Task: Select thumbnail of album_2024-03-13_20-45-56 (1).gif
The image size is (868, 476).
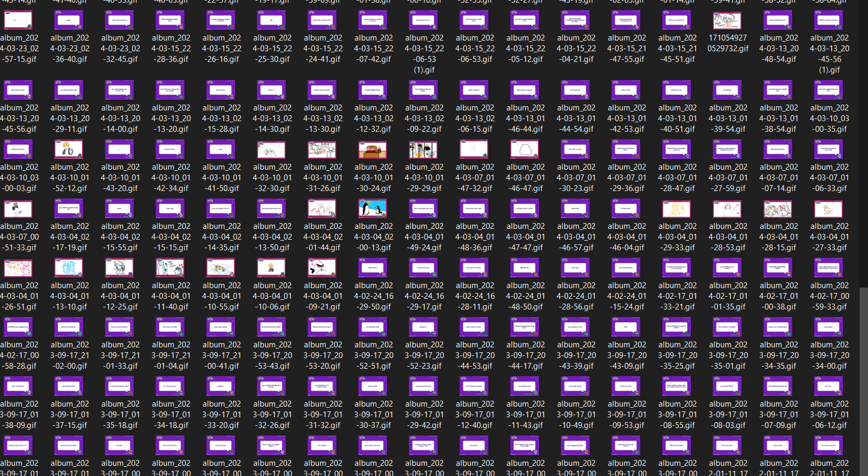Action: pyautogui.click(x=829, y=20)
